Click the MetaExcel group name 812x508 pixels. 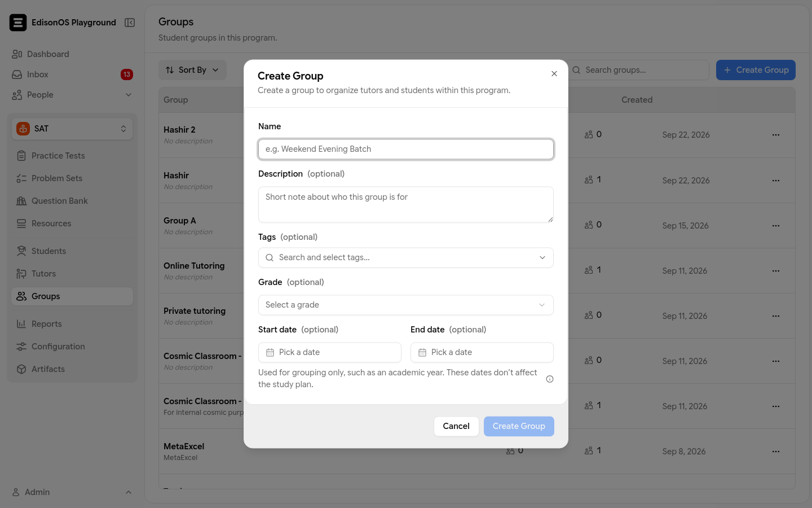pos(184,446)
